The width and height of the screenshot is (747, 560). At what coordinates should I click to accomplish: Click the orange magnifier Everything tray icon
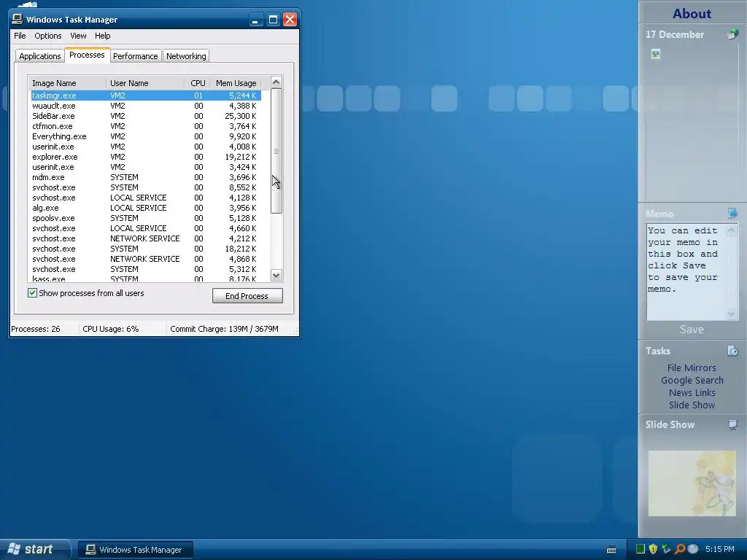(680, 549)
